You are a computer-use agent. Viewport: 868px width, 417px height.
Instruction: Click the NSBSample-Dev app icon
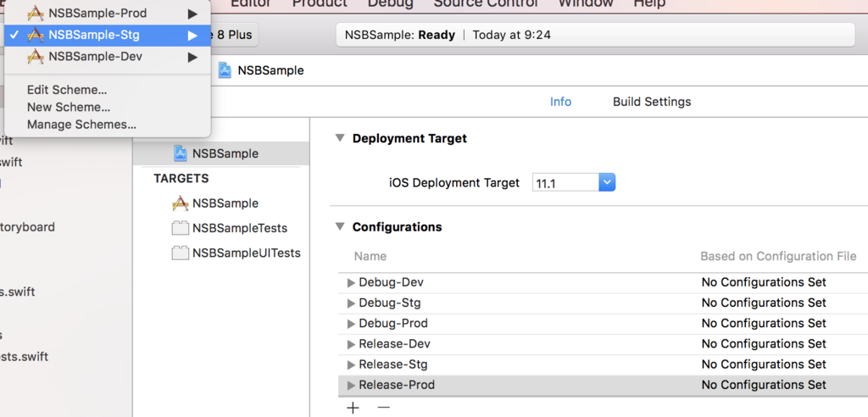[36, 57]
